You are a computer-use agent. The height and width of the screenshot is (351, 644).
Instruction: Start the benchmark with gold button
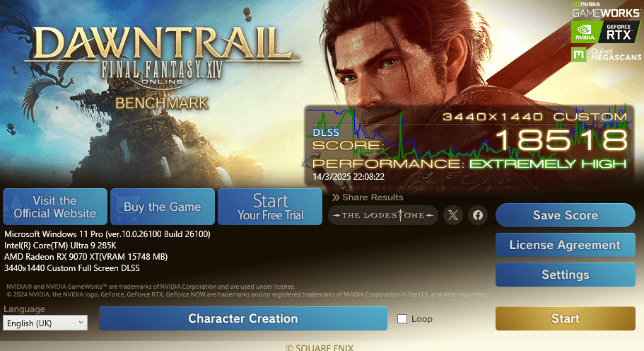[565, 318]
